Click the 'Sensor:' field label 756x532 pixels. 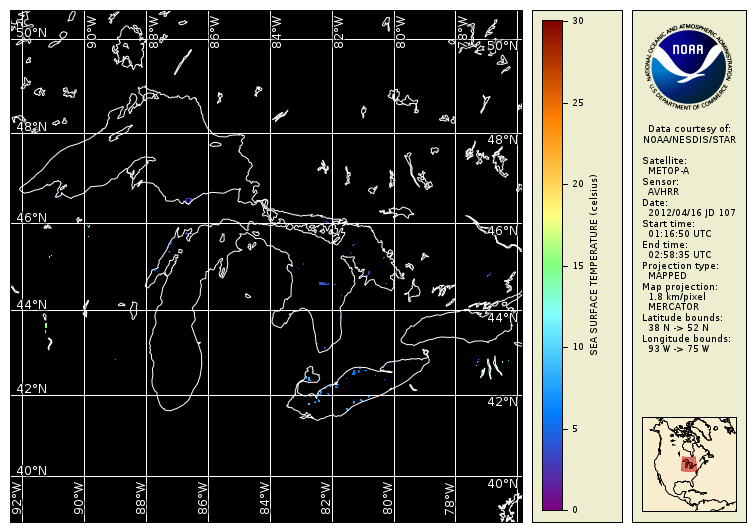click(x=660, y=182)
